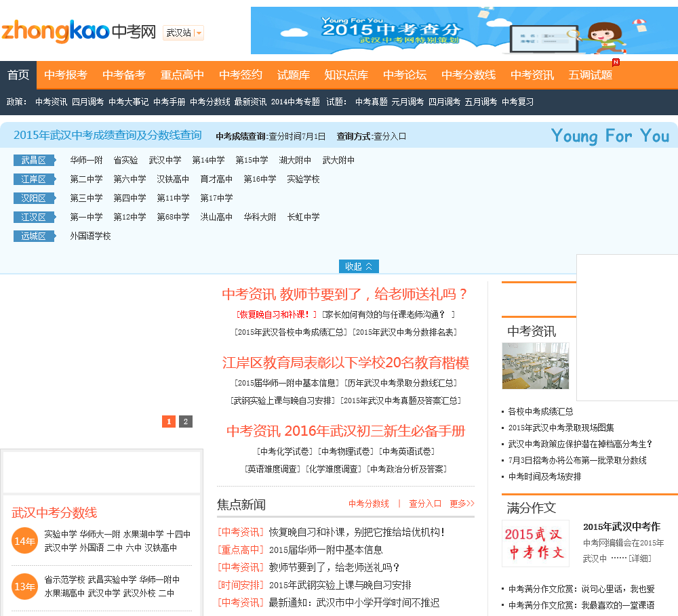
Task: Open the 武大附中 school link
Action: tap(338, 161)
